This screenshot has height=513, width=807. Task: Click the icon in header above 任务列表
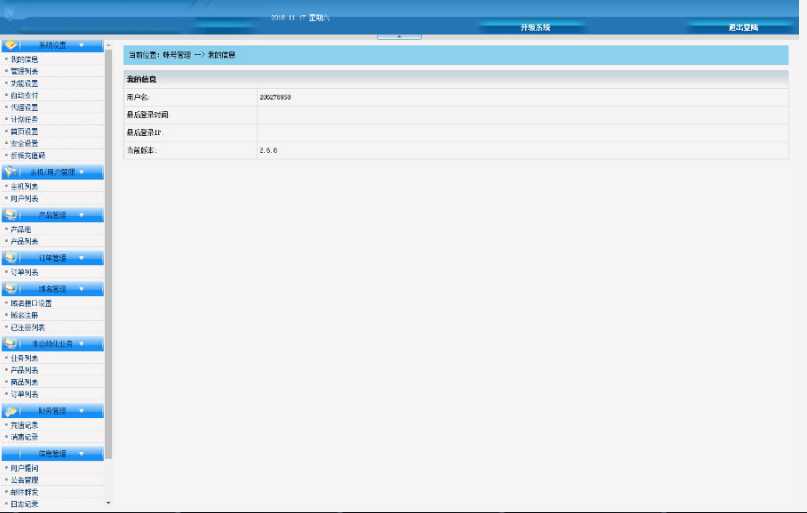[11, 344]
